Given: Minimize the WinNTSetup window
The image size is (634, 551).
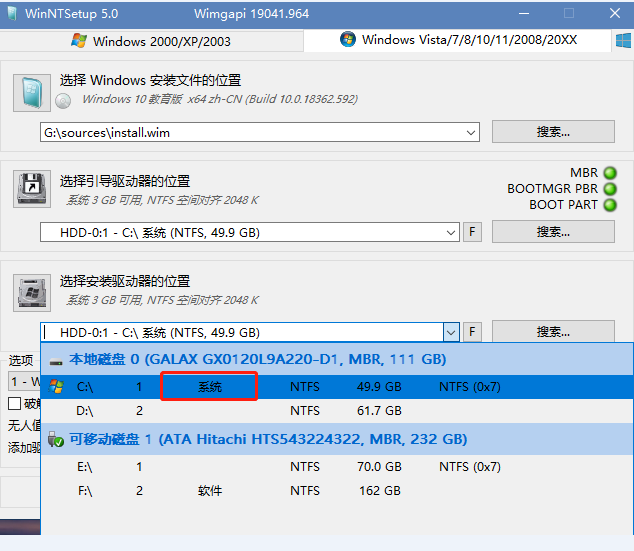Looking at the screenshot, I should coord(524,14).
